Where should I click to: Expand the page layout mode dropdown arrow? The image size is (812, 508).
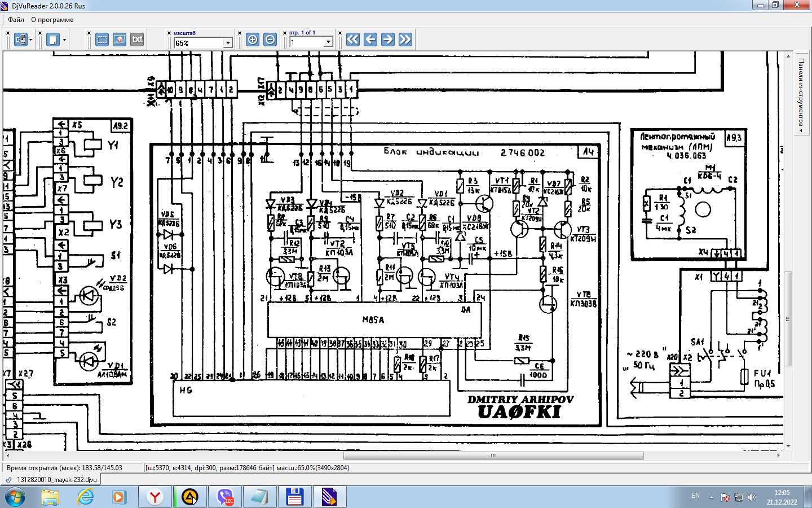[30, 40]
